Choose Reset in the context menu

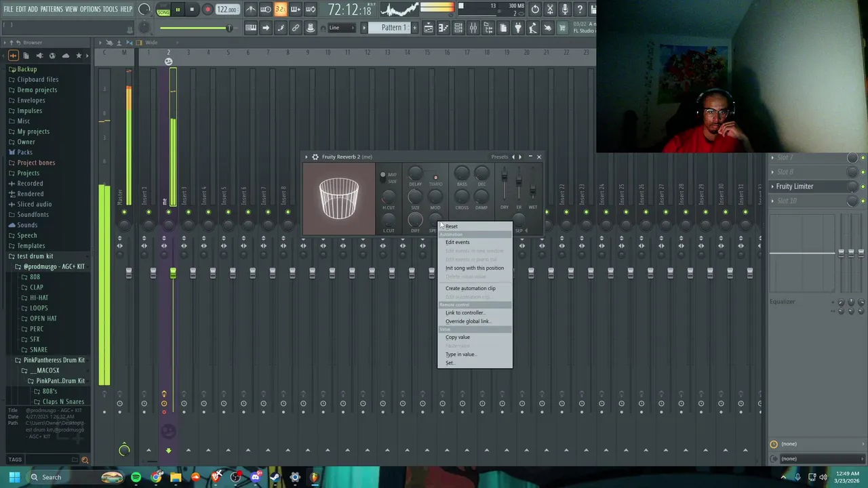click(x=475, y=226)
